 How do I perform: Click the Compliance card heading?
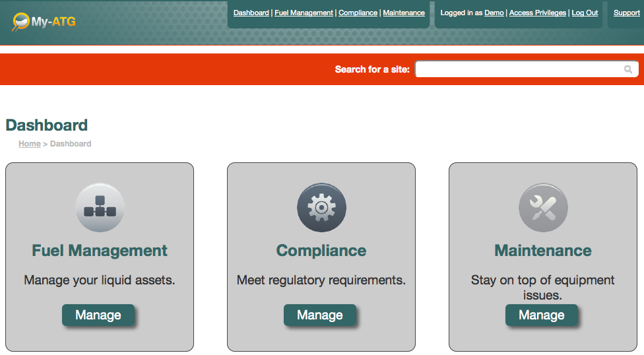(321, 251)
